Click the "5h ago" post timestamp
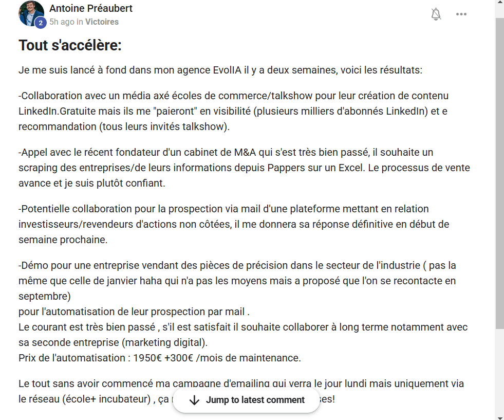 [x=62, y=22]
